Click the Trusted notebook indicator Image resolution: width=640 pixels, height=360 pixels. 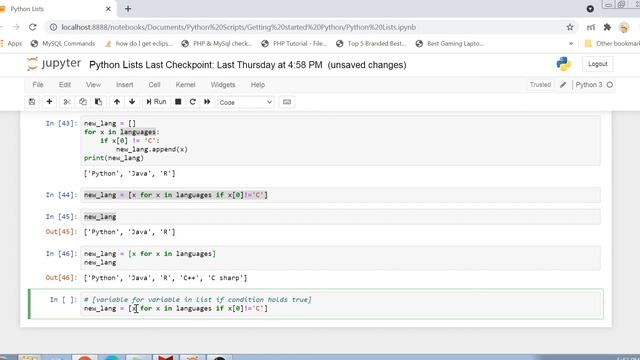pos(540,85)
